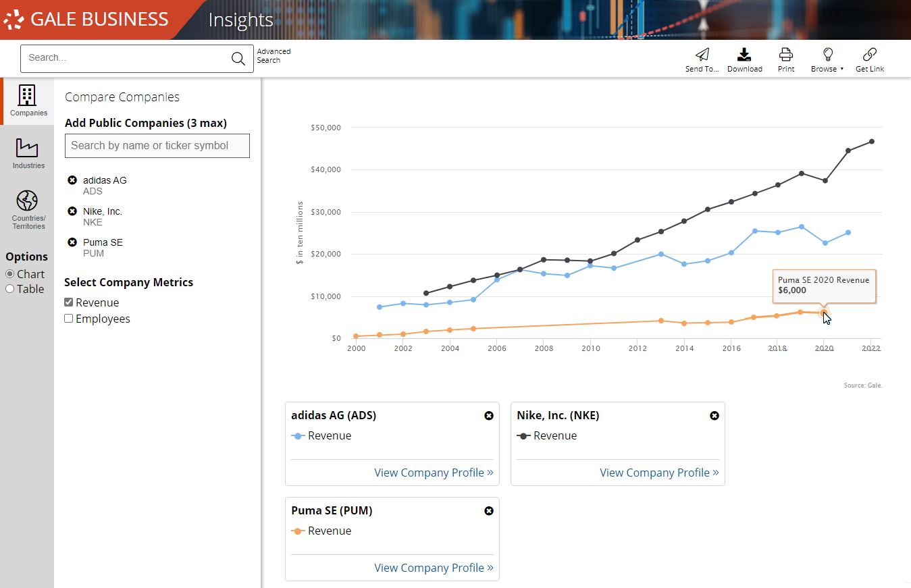Image resolution: width=911 pixels, height=588 pixels.
Task: Open Countries/Territories sidebar section
Action: pyautogui.click(x=28, y=210)
